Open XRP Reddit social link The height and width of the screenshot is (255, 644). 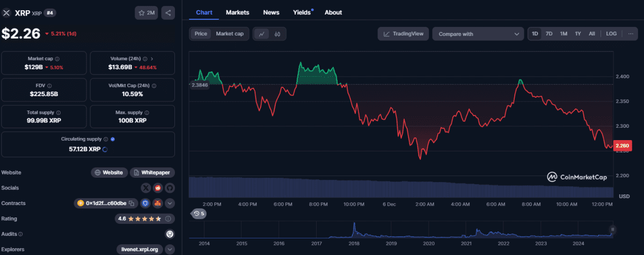point(158,188)
